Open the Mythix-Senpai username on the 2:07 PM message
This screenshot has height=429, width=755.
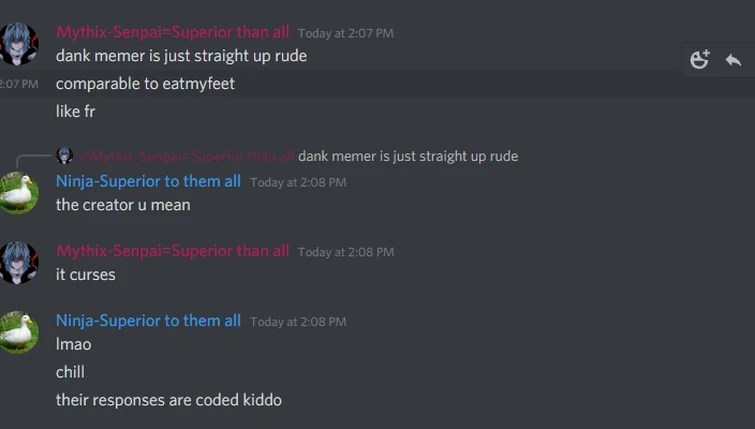172,32
